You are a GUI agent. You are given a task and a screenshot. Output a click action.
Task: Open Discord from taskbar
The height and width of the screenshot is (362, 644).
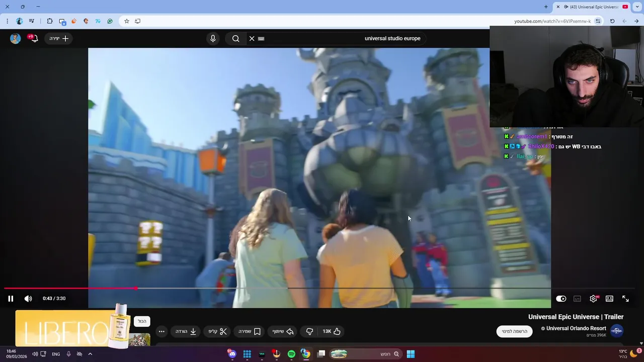click(232, 354)
